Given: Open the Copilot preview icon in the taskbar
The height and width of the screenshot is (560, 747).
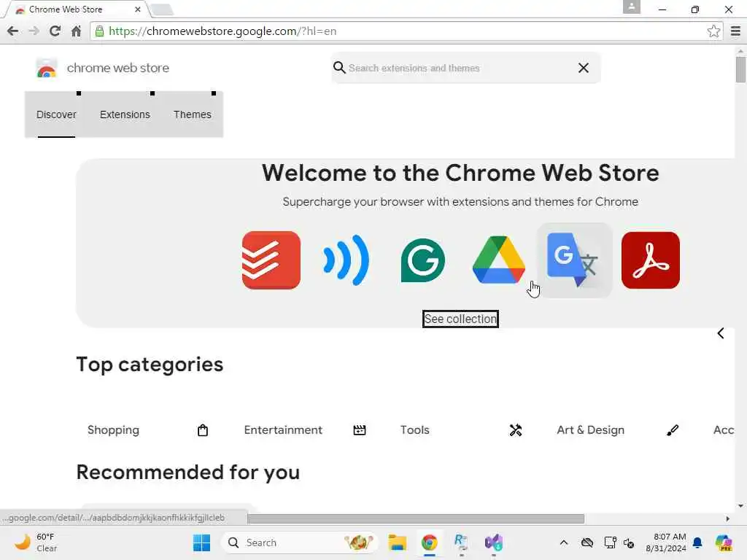Looking at the screenshot, I should [723, 542].
